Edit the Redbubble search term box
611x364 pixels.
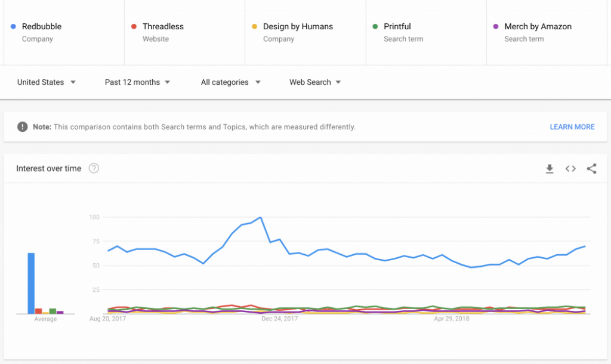[x=64, y=32]
